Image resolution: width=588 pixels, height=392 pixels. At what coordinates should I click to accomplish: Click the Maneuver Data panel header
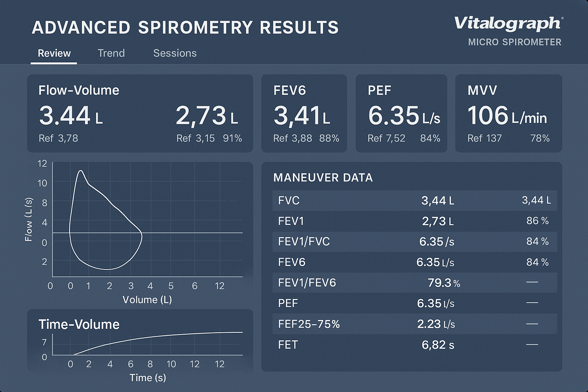point(323,178)
